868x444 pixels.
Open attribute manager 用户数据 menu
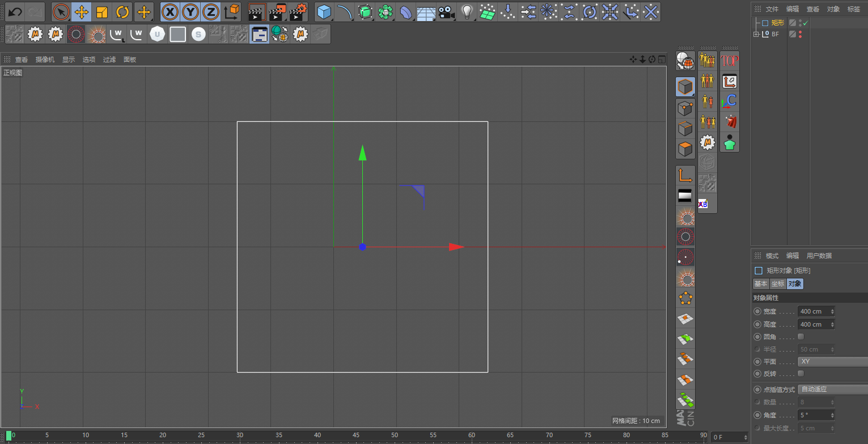819,256
